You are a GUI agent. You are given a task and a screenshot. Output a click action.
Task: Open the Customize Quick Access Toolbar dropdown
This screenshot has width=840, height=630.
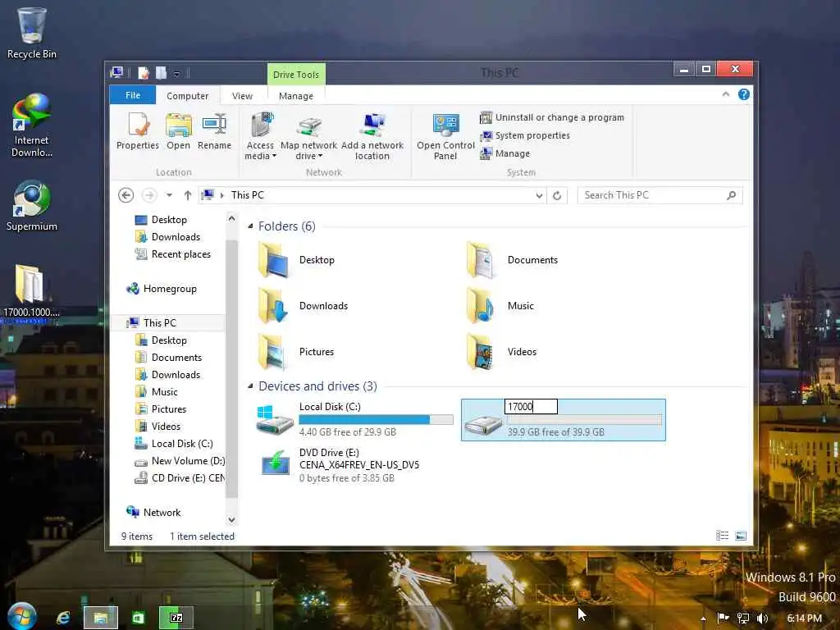point(176,73)
